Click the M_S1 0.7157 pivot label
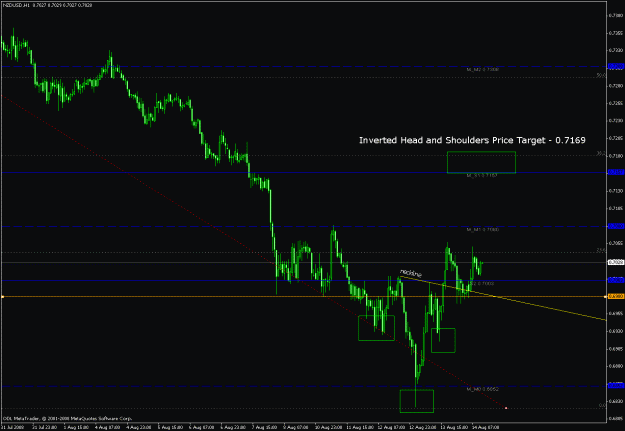The image size is (625, 431). 482,175
